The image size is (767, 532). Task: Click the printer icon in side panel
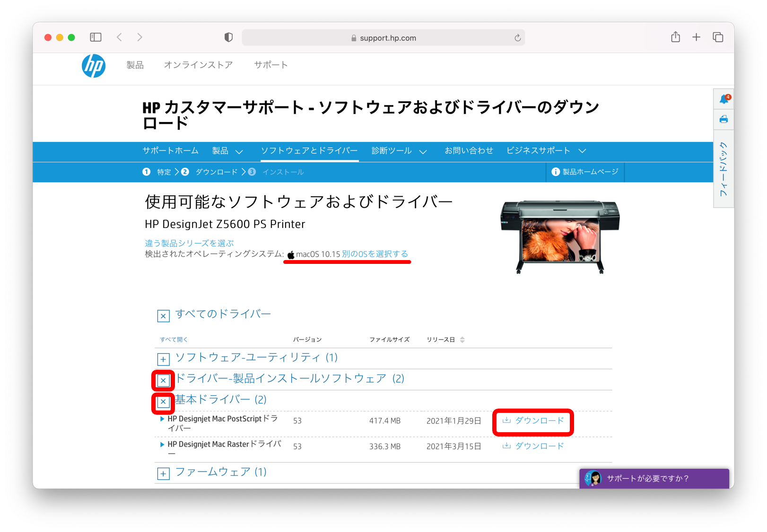point(723,120)
